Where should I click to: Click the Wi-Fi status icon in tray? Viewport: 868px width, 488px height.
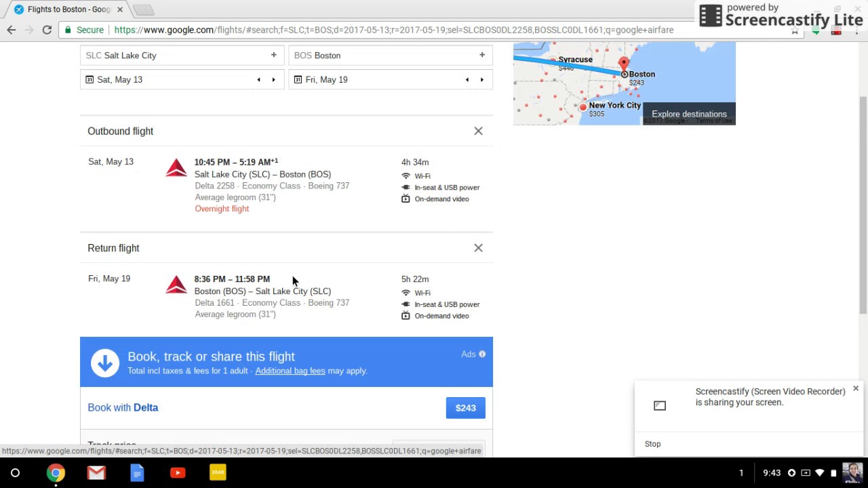(x=820, y=472)
